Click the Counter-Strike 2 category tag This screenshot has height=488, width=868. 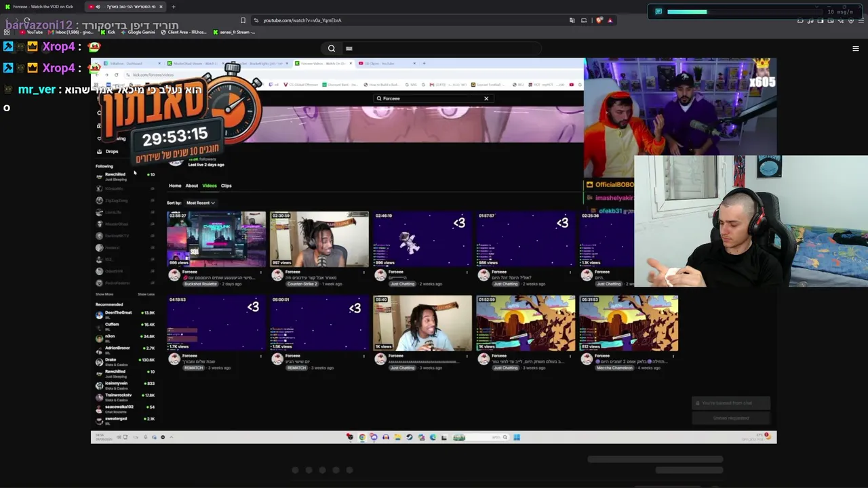tap(301, 284)
